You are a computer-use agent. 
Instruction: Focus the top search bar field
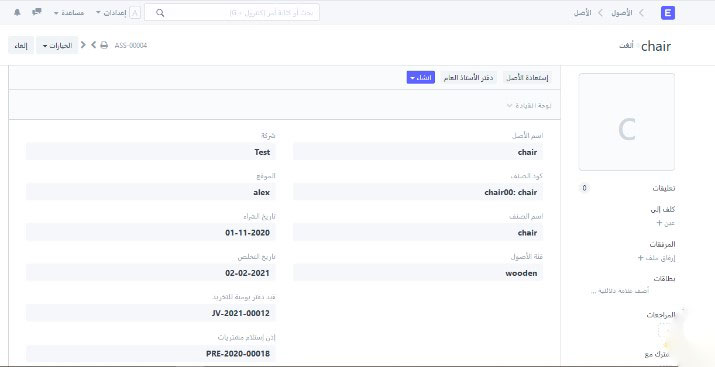[232, 12]
